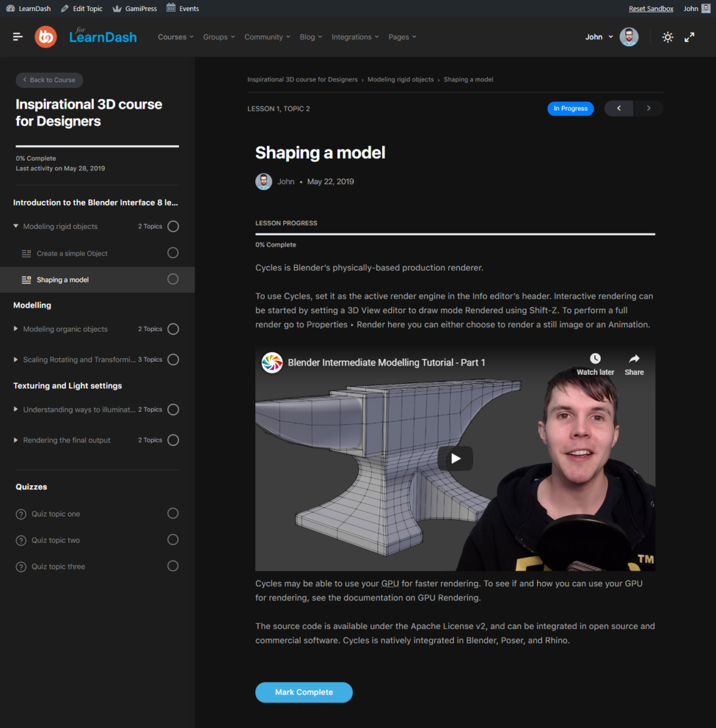Select the Blog menu item
Screen dimensions: 716x728
[310, 37]
